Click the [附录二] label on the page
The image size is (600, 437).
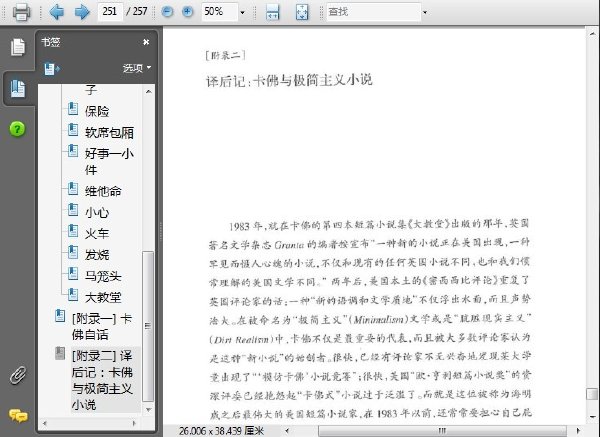click(225, 55)
